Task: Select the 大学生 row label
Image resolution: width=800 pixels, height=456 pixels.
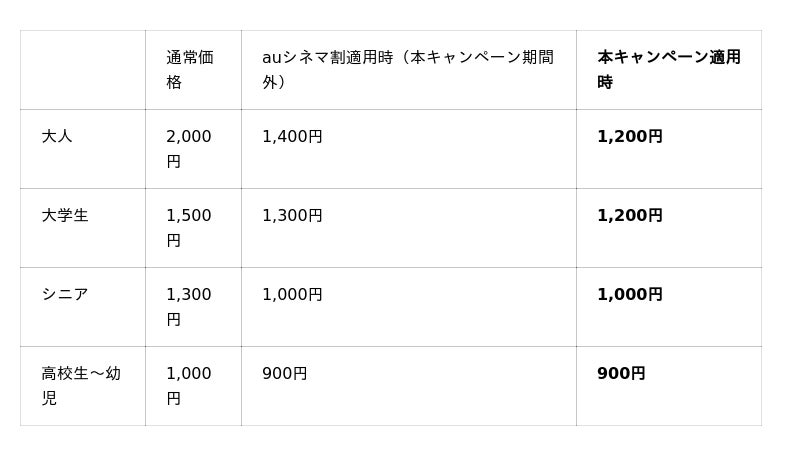Action: click(65, 215)
